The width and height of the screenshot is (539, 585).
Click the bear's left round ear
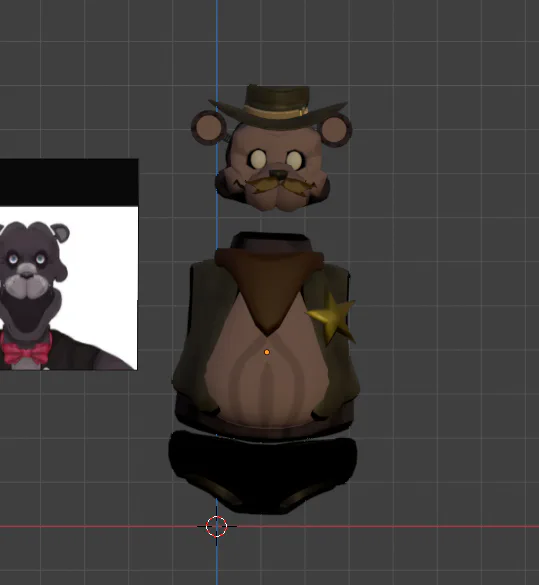click(x=209, y=128)
